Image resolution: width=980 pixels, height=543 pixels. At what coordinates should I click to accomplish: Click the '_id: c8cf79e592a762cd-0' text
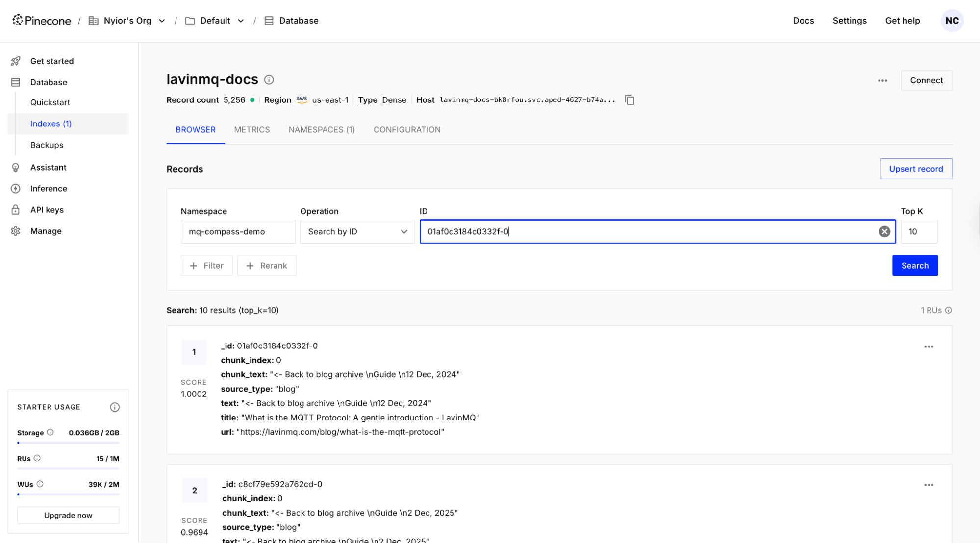[272, 484]
